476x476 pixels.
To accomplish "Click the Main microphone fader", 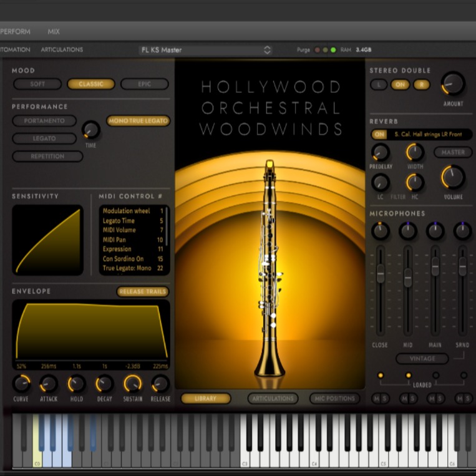I will click(435, 266).
